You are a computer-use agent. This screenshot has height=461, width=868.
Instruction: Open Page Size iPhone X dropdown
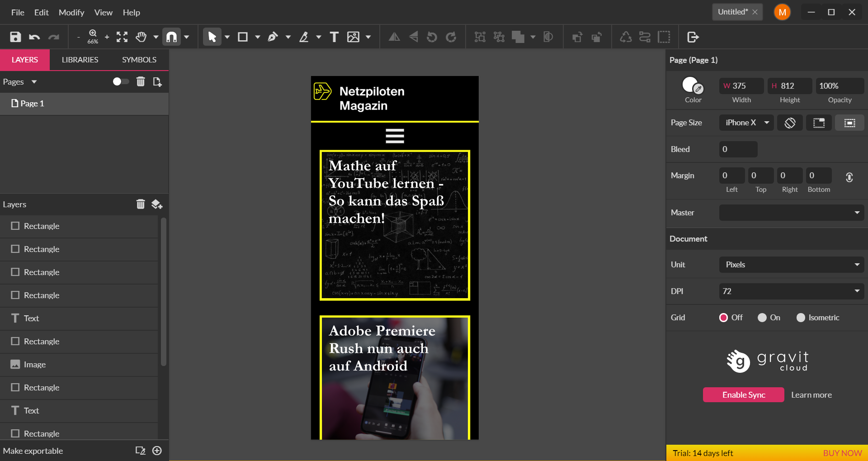pyautogui.click(x=746, y=123)
